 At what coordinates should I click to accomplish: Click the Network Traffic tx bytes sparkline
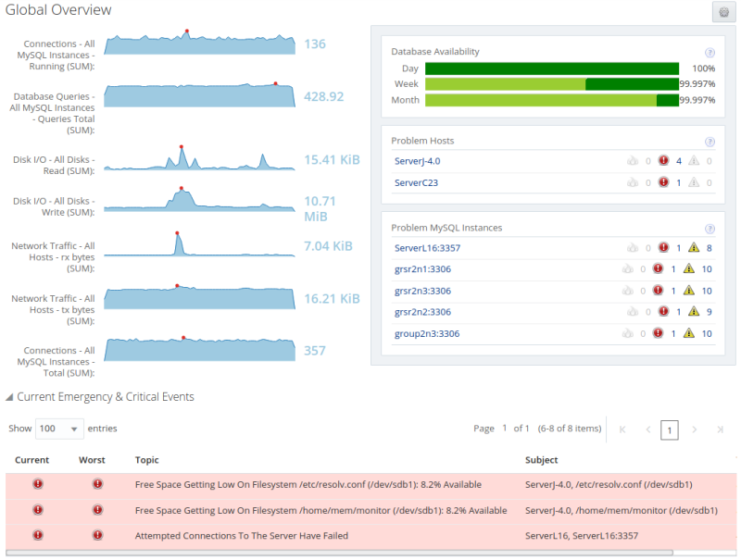(199, 297)
